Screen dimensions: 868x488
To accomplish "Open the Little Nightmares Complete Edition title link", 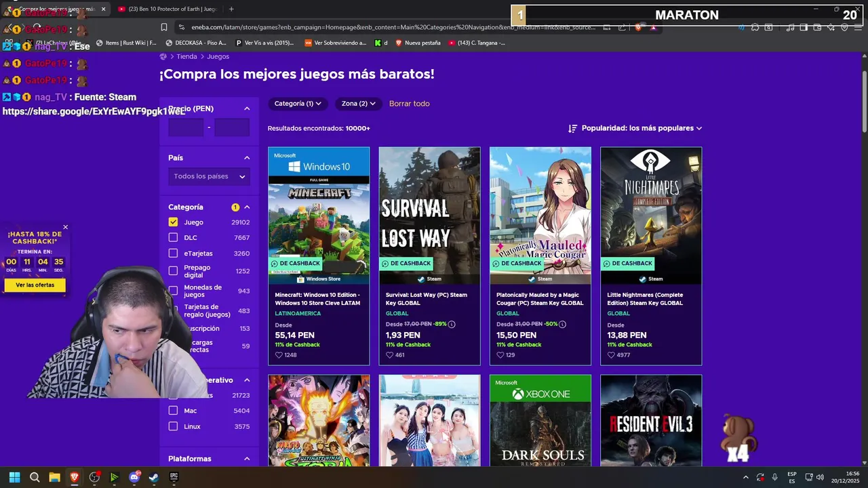I will (645, 299).
